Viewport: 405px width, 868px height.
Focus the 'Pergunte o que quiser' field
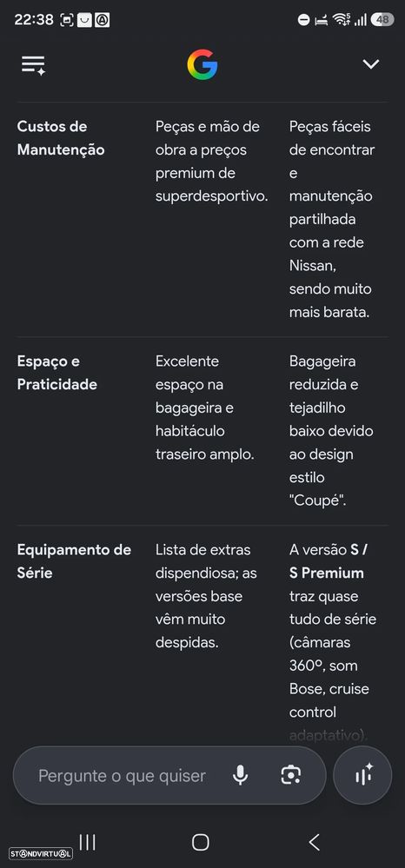point(122,776)
